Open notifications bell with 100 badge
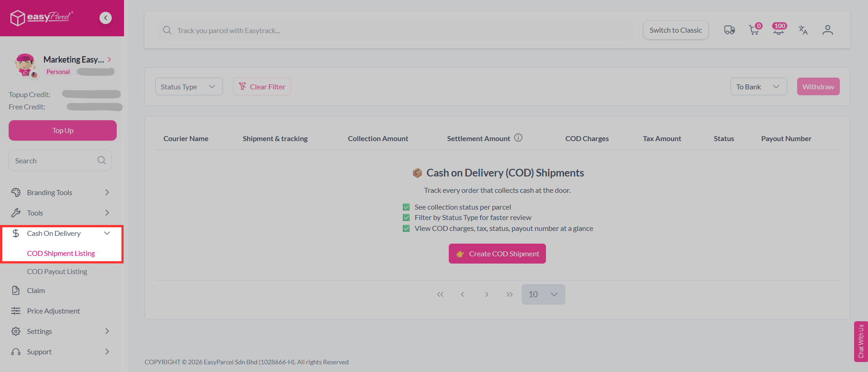The width and height of the screenshot is (868, 372). pos(779,30)
